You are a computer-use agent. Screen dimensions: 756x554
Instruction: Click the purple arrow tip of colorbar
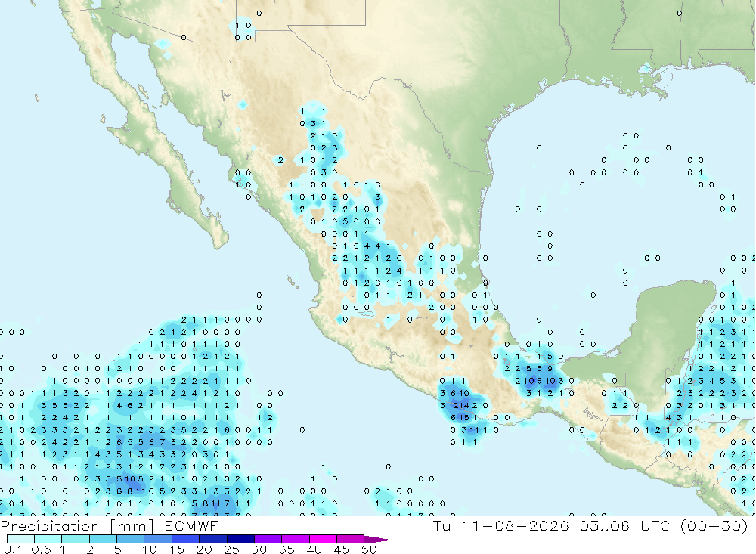[x=378, y=539]
